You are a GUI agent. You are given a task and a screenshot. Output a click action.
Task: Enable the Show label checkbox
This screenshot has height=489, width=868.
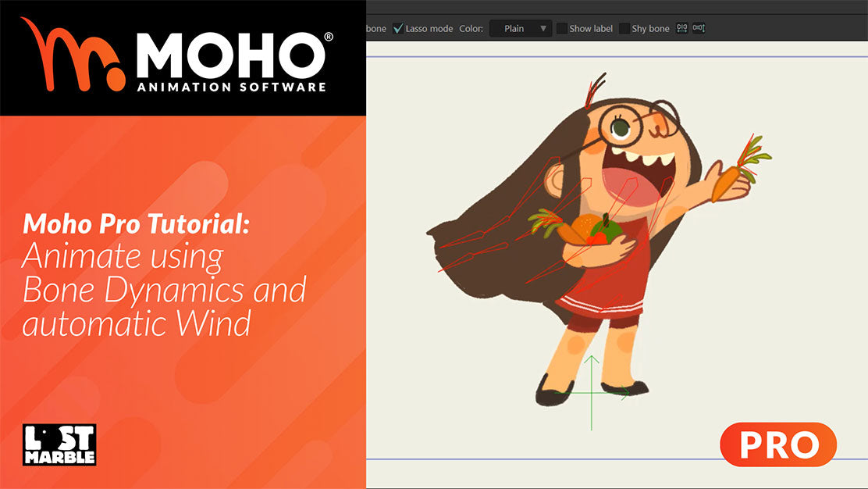pyautogui.click(x=562, y=29)
